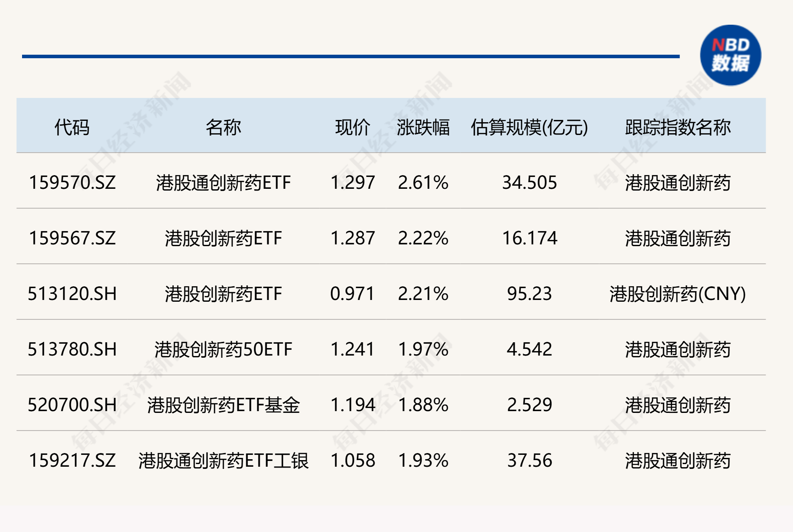The height and width of the screenshot is (532, 793).
Task: Open the 港股创新药50ETF name cell
Action: [x=223, y=349]
